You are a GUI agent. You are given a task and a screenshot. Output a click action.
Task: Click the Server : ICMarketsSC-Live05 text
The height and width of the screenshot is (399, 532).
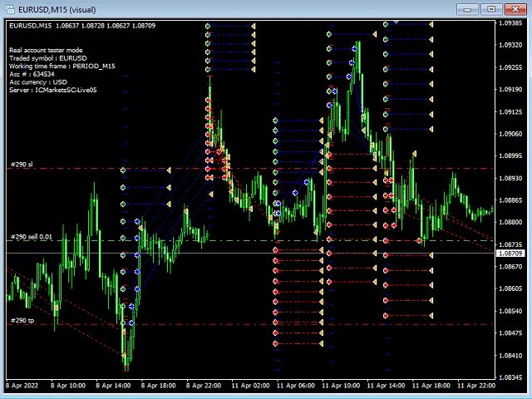click(x=53, y=90)
